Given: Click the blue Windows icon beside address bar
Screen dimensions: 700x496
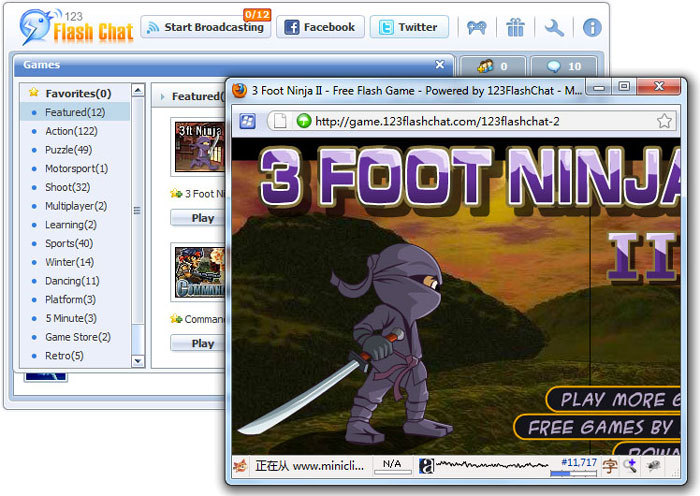Looking at the screenshot, I should coord(247,121).
